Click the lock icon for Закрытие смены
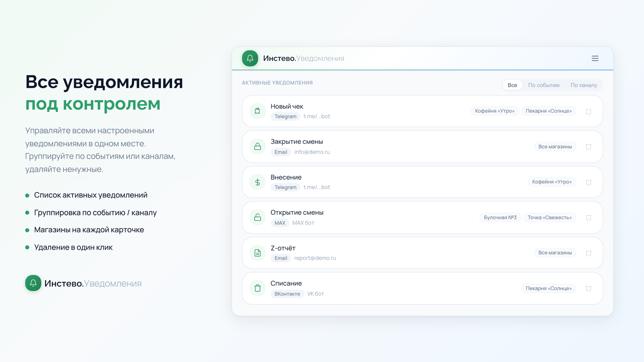The width and height of the screenshot is (644, 362). tap(257, 146)
